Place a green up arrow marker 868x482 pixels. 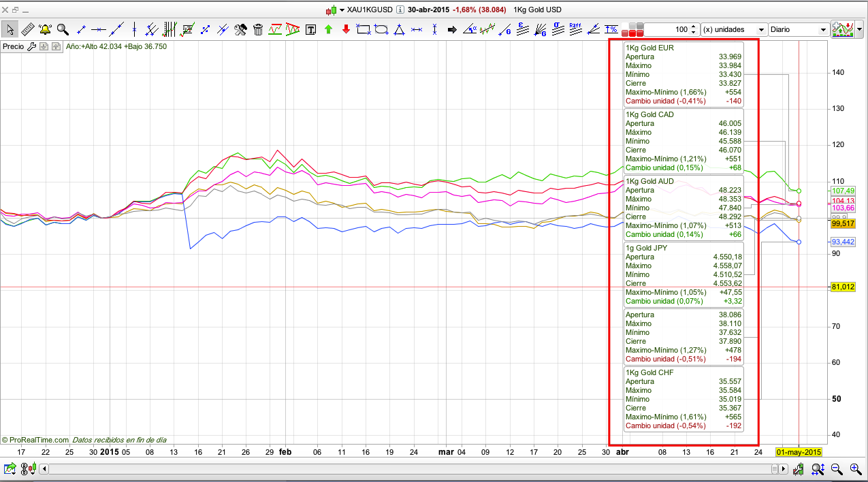[328, 29]
